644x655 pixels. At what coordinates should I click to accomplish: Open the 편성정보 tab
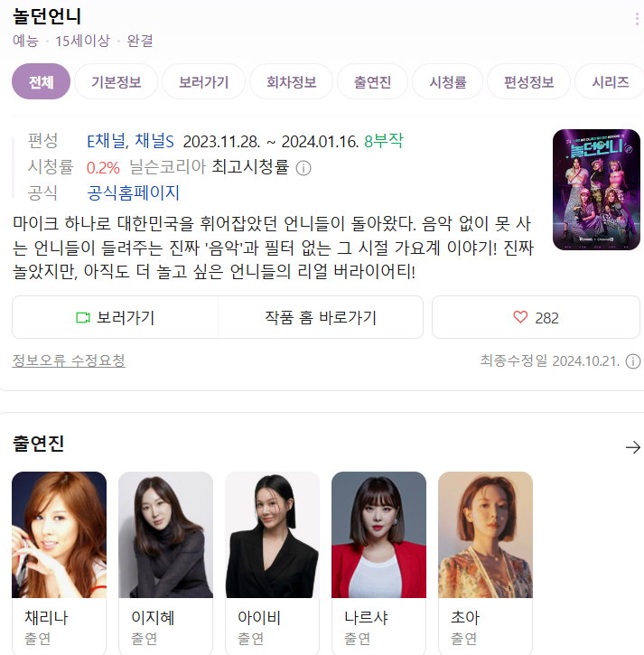point(528,81)
